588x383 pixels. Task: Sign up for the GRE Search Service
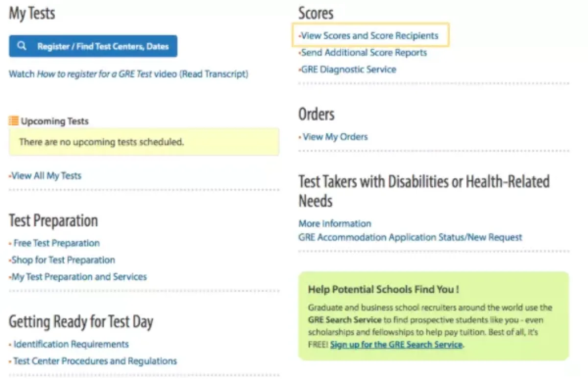396,344
